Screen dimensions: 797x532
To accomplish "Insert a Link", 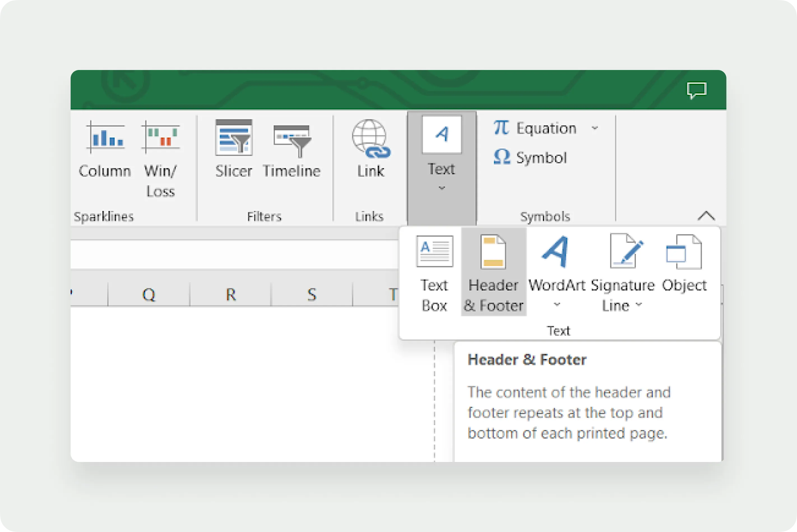I will tap(370, 149).
